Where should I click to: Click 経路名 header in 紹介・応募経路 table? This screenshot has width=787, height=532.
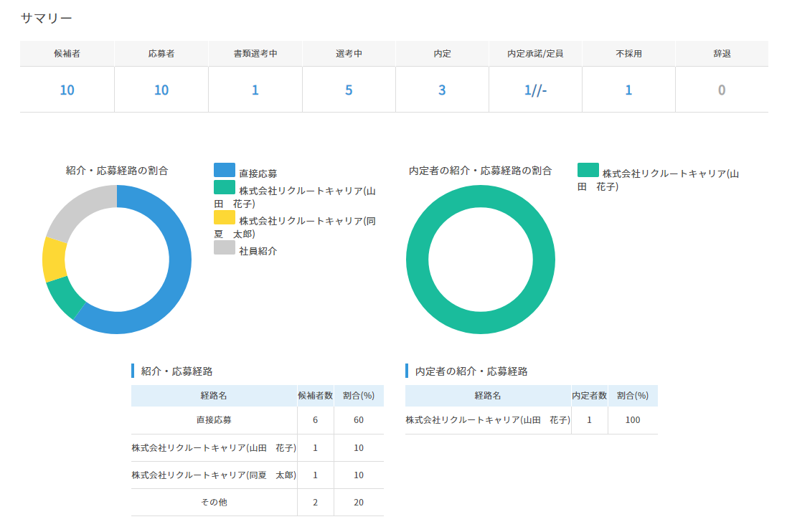point(214,396)
